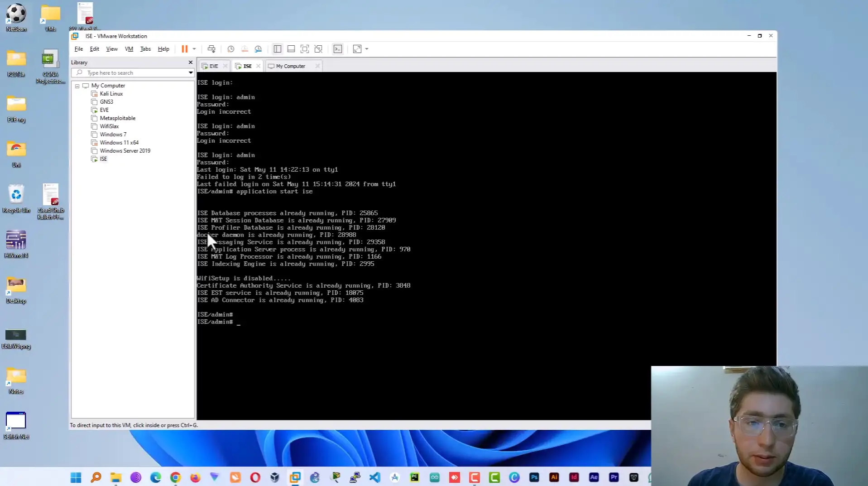Toggle the console view button
868x486 pixels.
[x=338, y=49]
